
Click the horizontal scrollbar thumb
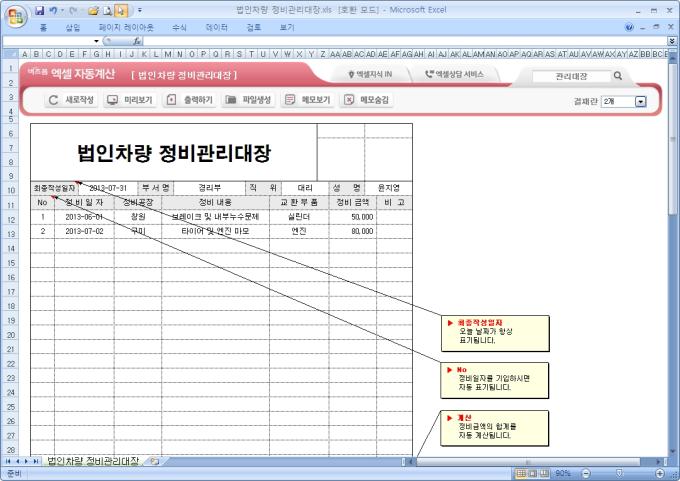tap(528, 461)
